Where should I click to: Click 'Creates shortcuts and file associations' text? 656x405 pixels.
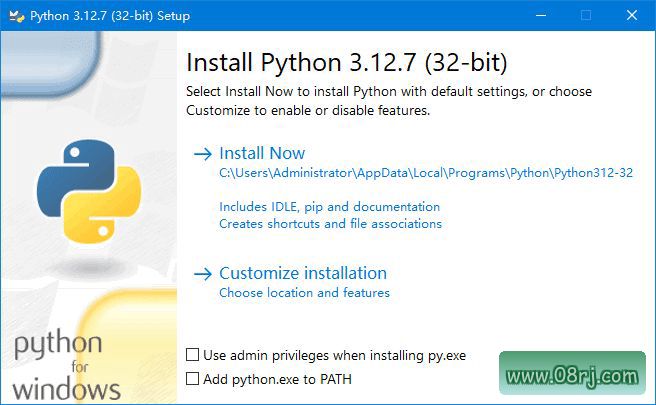[x=330, y=224]
